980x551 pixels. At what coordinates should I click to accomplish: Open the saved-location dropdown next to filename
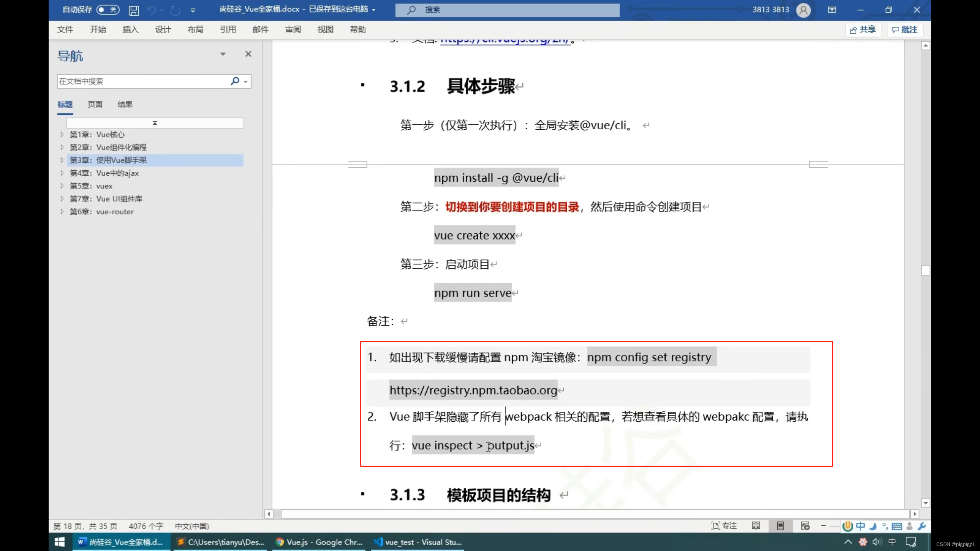coord(374,10)
